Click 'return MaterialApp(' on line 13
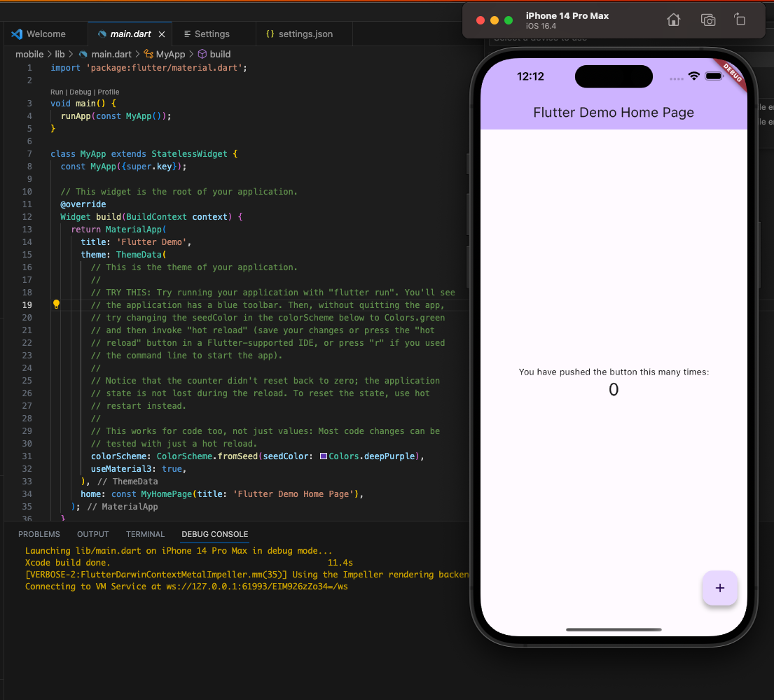The height and width of the screenshot is (700, 774). click(x=118, y=230)
